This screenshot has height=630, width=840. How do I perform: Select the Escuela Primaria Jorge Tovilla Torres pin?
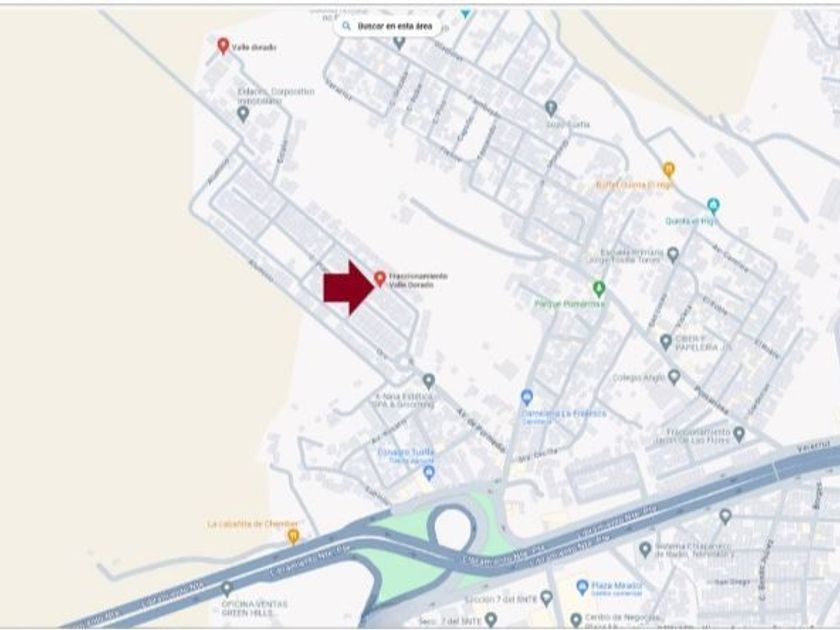click(673, 254)
